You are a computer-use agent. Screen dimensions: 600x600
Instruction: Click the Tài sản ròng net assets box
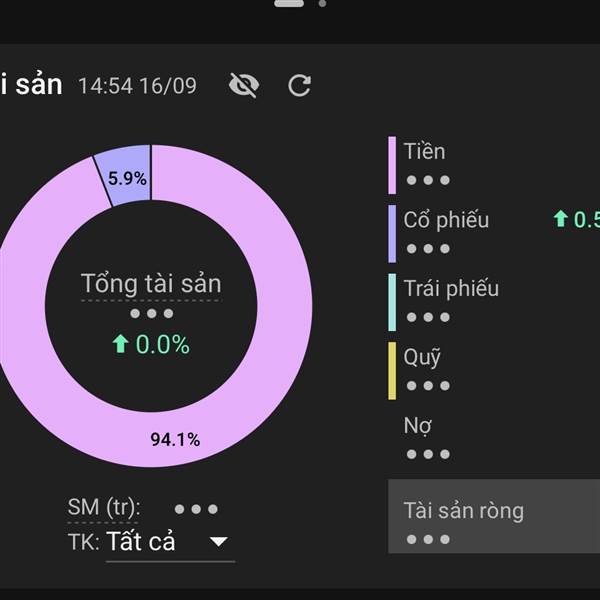pyautogui.click(x=494, y=516)
